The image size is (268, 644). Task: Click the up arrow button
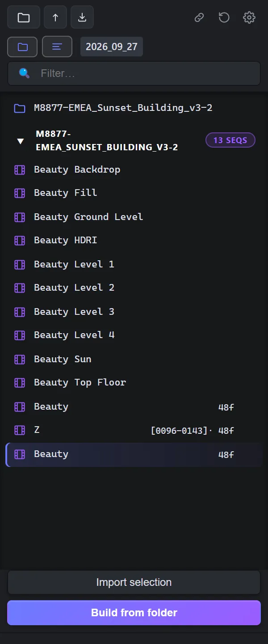coord(55,17)
